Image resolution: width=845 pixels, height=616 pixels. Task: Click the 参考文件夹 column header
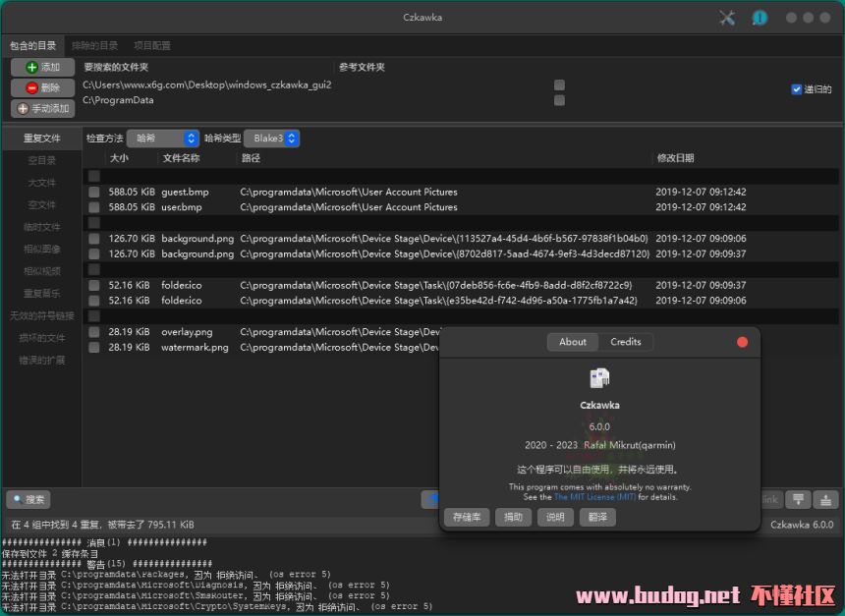(362, 68)
